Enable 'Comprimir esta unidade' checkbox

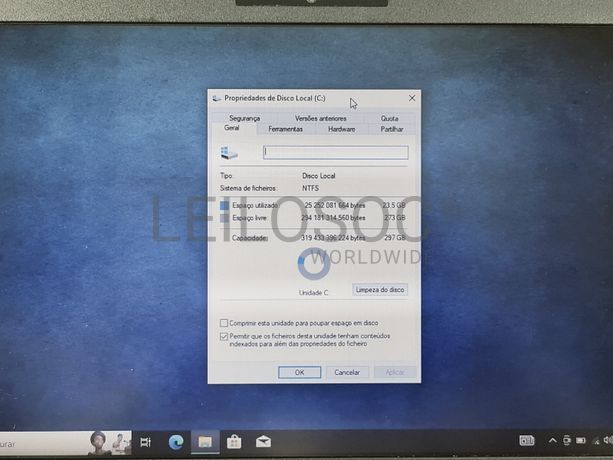tap(223, 323)
